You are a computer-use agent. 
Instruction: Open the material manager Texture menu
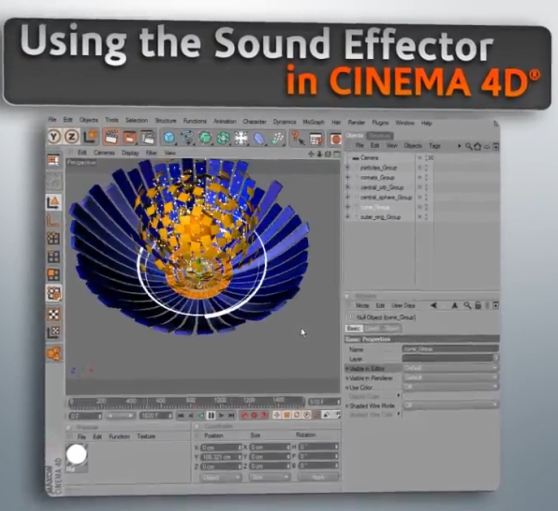coord(146,436)
